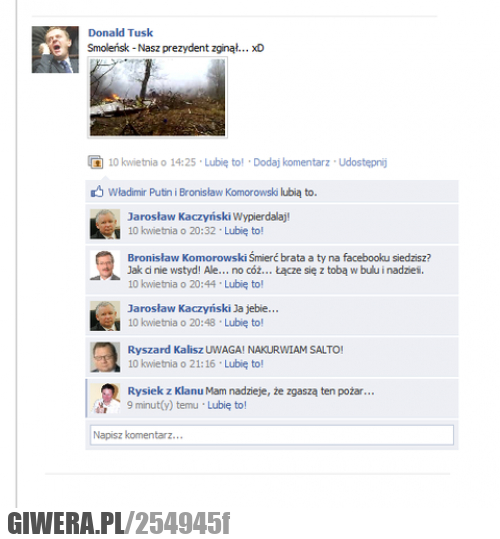The width and height of the screenshot is (500, 539).
Task: Open the Donald Tusk profile name link
Action: 120,33
